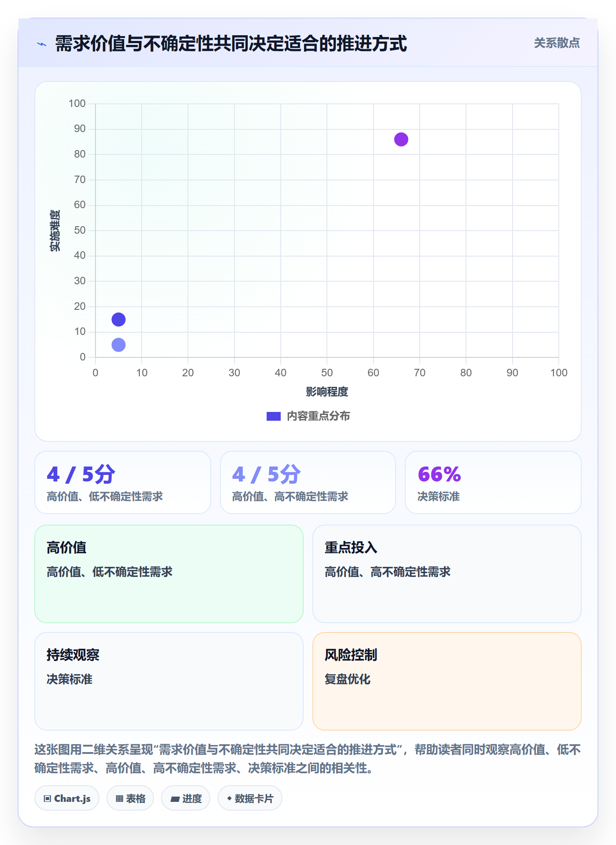Click the chart title 需求价值与不确定性共同决定适合的推进方式
This screenshot has width=616, height=845.
[231, 44]
